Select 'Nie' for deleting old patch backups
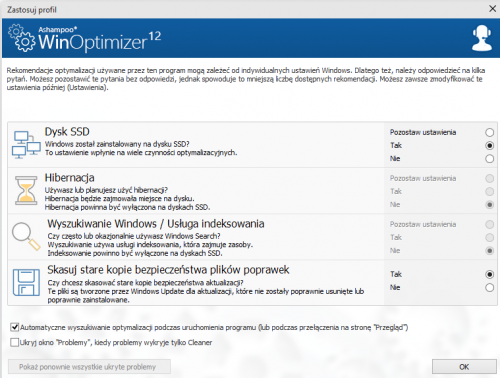 (489, 287)
